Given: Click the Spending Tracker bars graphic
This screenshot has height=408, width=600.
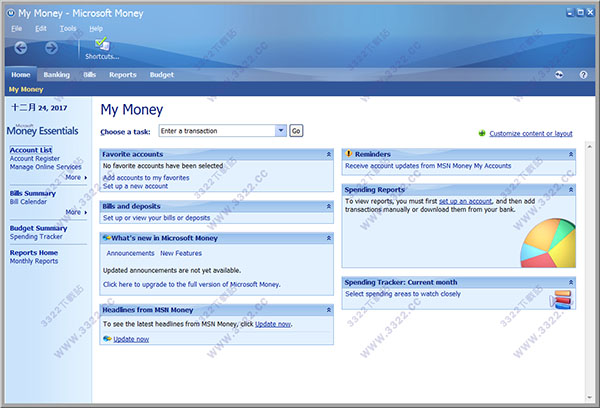Looking at the screenshot, I should 561,299.
